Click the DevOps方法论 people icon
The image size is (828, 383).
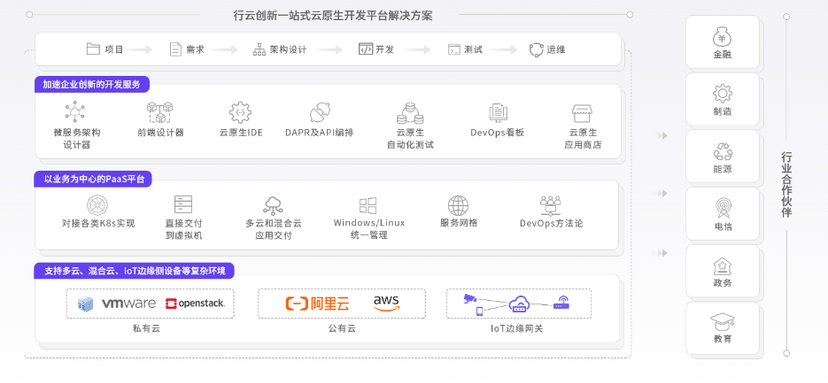tap(551, 205)
